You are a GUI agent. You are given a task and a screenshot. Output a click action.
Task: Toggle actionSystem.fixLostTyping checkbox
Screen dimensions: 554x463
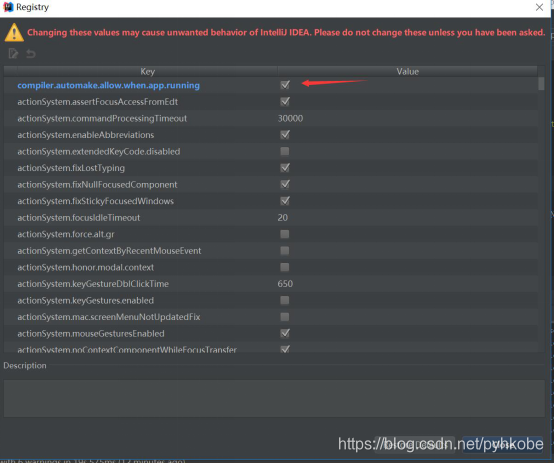click(285, 168)
